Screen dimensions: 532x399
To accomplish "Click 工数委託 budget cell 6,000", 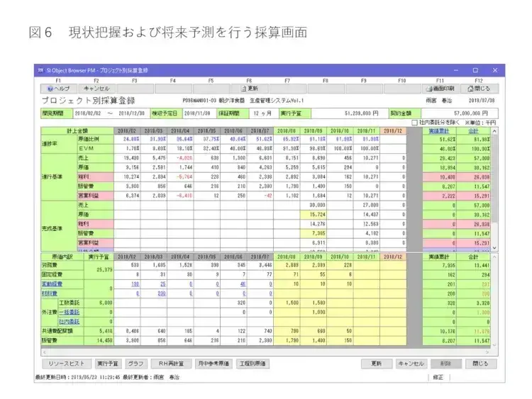I will pyautogui.click(x=99, y=303).
